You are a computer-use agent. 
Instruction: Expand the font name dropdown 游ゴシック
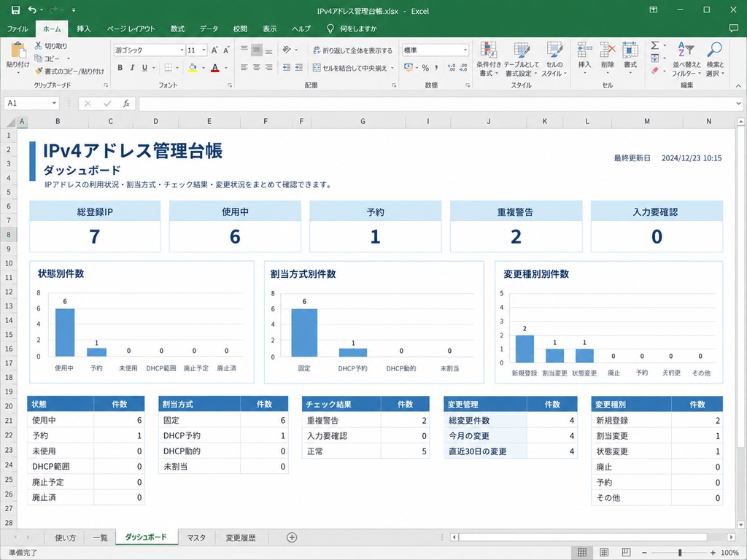click(x=182, y=50)
